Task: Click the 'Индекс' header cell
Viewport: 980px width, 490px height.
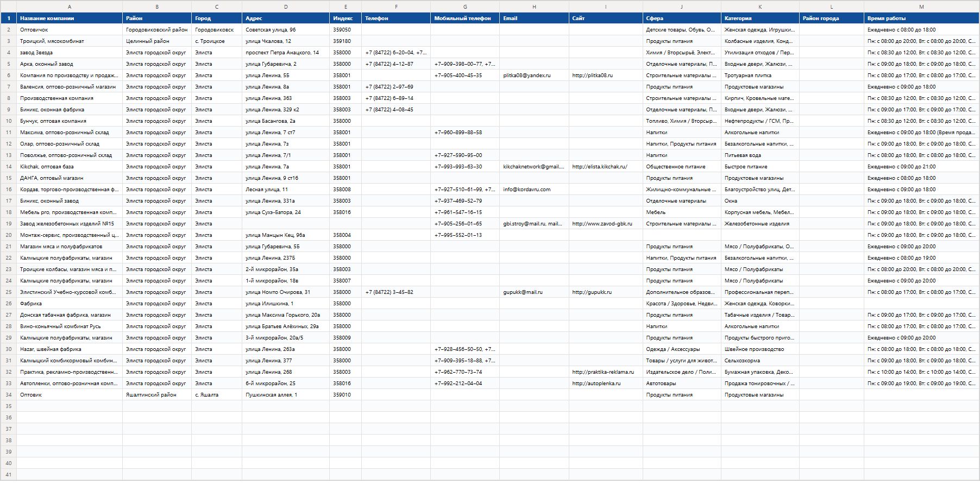Action: click(345, 18)
